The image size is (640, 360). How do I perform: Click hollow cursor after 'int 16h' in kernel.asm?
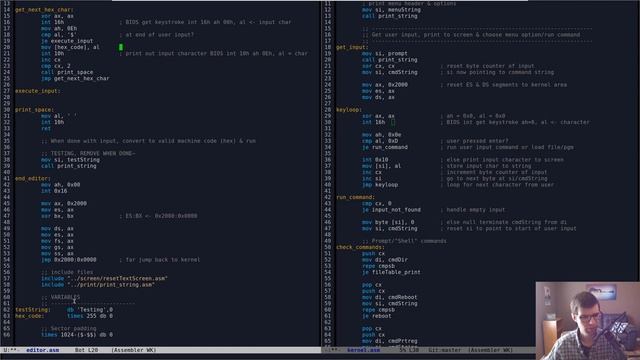pyautogui.click(x=393, y=122)
